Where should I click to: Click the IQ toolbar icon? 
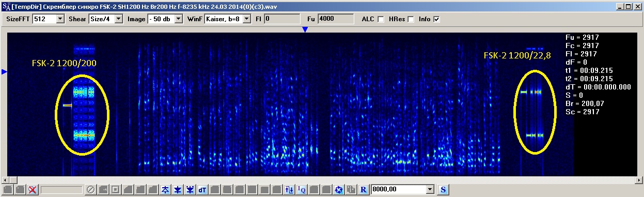coord(302,189)
